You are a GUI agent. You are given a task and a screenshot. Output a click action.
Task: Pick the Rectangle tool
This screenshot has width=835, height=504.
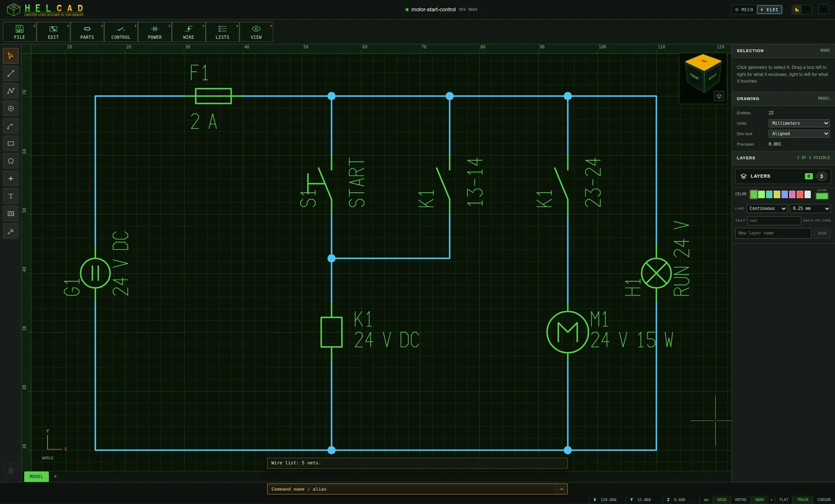click(11, 144)
